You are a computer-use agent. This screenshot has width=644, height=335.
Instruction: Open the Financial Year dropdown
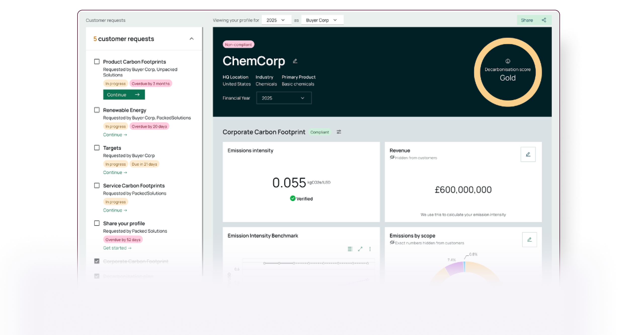point(284,98)
